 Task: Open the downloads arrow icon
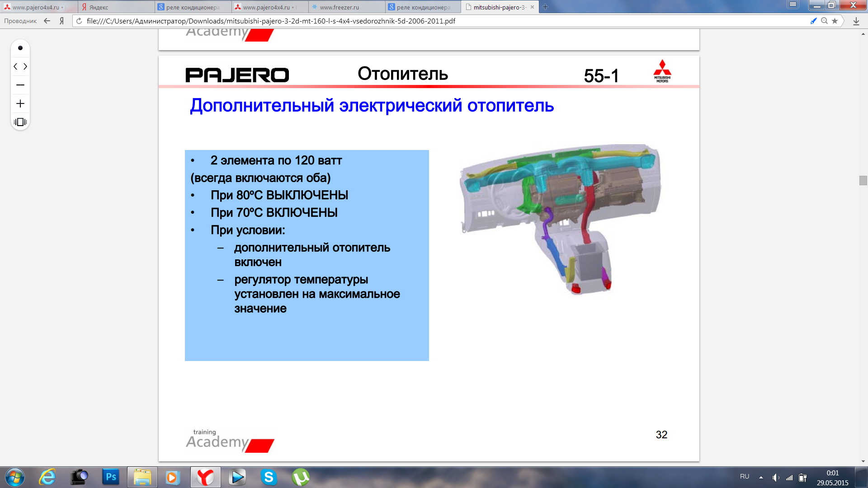tap(856, 21)
